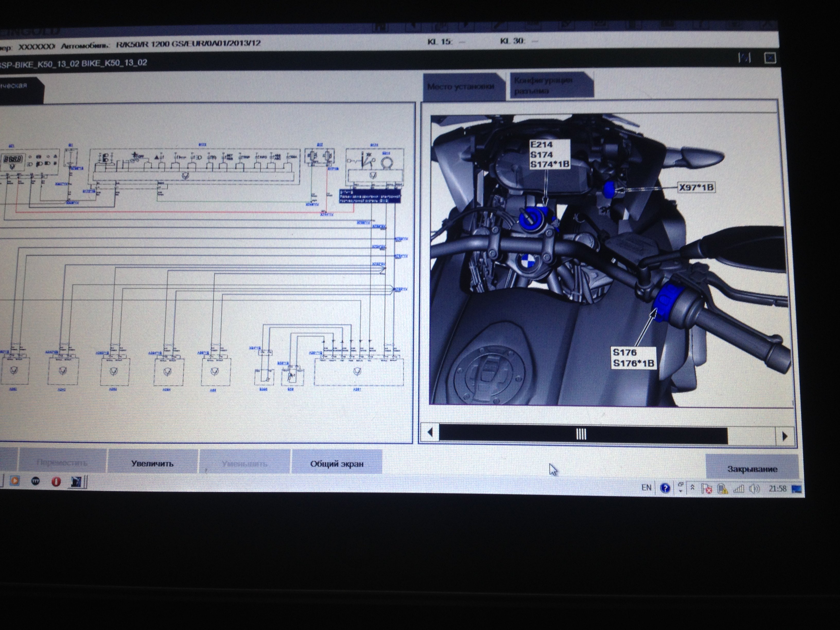Click the Закрывание button
The width and height of the screenshot is (840, 630).
point(752,469)
